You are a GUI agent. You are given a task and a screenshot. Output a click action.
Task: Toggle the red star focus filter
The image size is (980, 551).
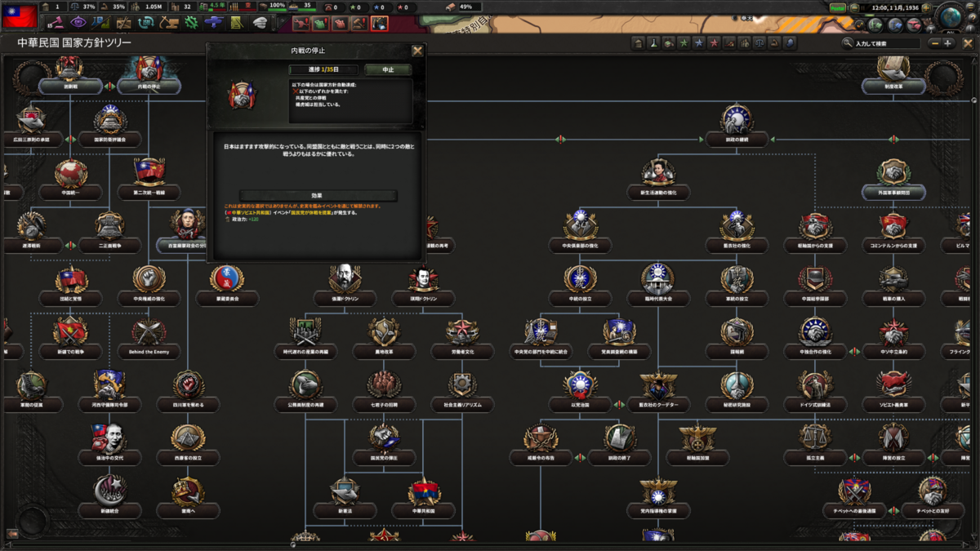pyautogui.click(x=714, y=43)
